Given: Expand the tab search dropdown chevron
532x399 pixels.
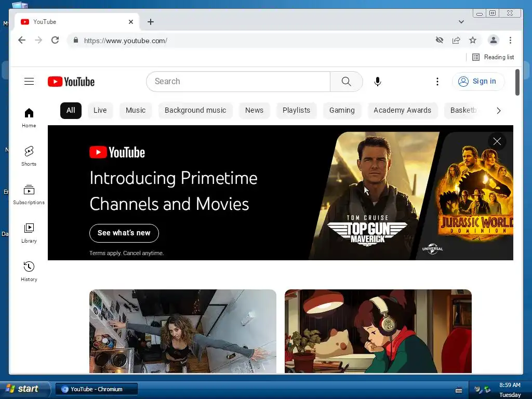Looking at the screenshot, I should point(461,22).
